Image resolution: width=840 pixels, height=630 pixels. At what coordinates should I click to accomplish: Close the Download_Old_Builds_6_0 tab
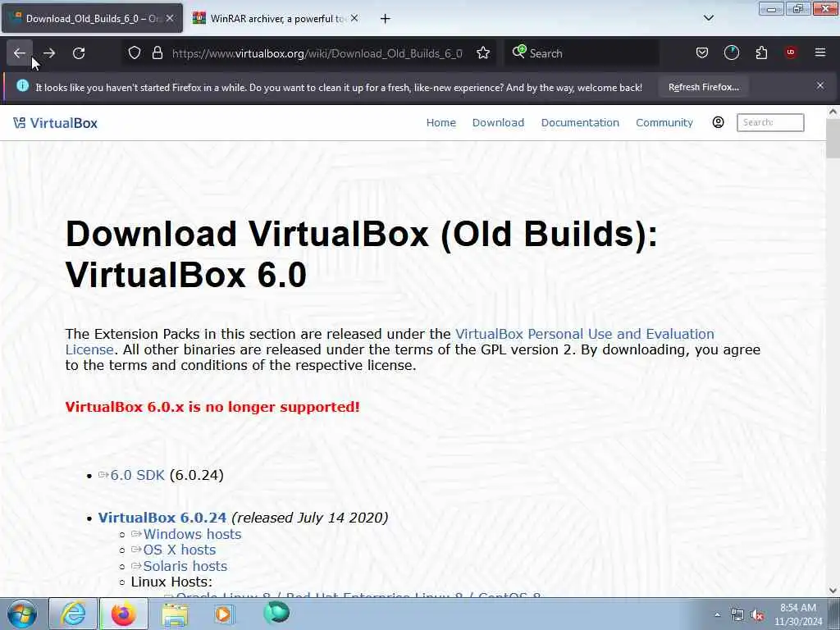pyautogui.click(x=170, y=18)
